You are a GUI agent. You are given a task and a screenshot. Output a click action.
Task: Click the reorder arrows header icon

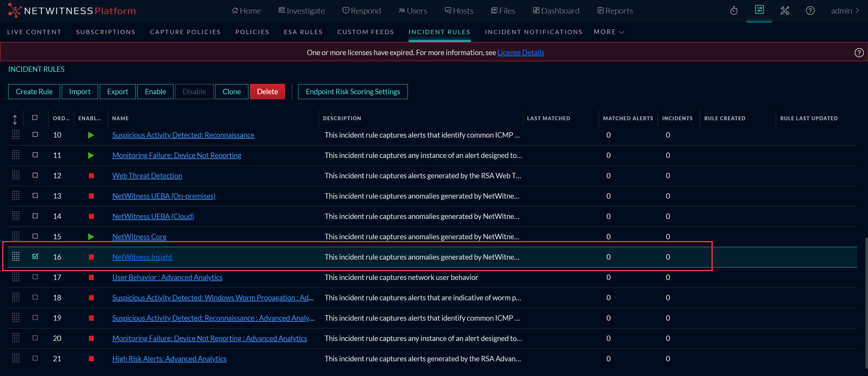[15, 119]
